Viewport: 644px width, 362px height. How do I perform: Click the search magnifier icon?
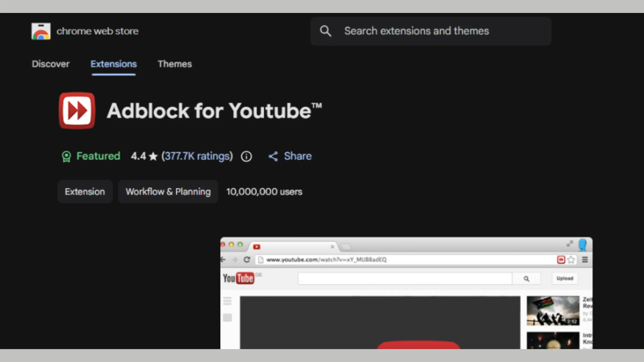pyautogui.click(x=326, y=31)
